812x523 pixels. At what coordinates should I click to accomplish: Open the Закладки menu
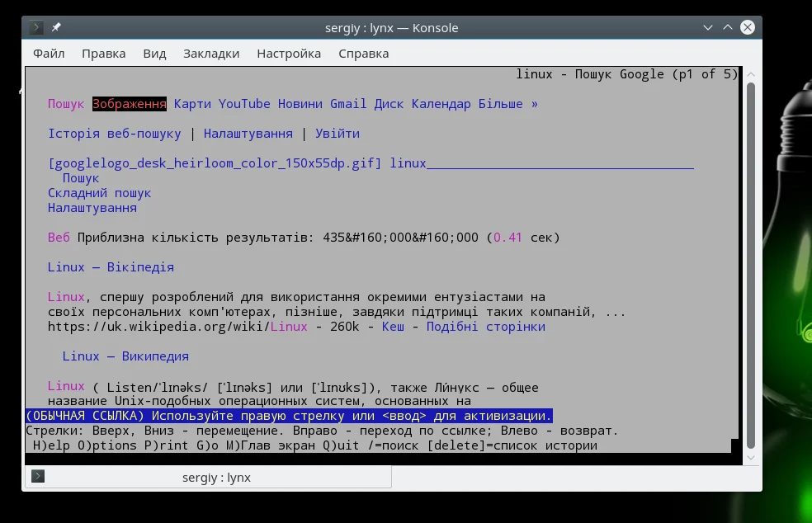(211, 54)
